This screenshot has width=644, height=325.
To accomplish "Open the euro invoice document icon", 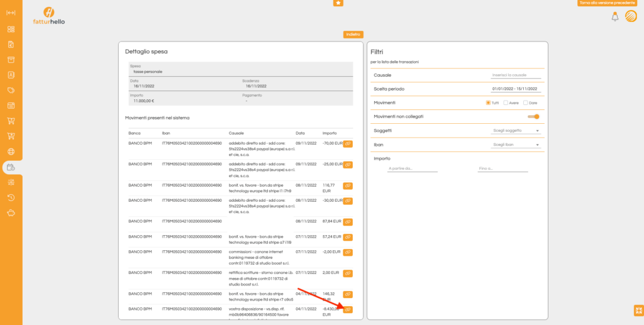I will (11, 44).
